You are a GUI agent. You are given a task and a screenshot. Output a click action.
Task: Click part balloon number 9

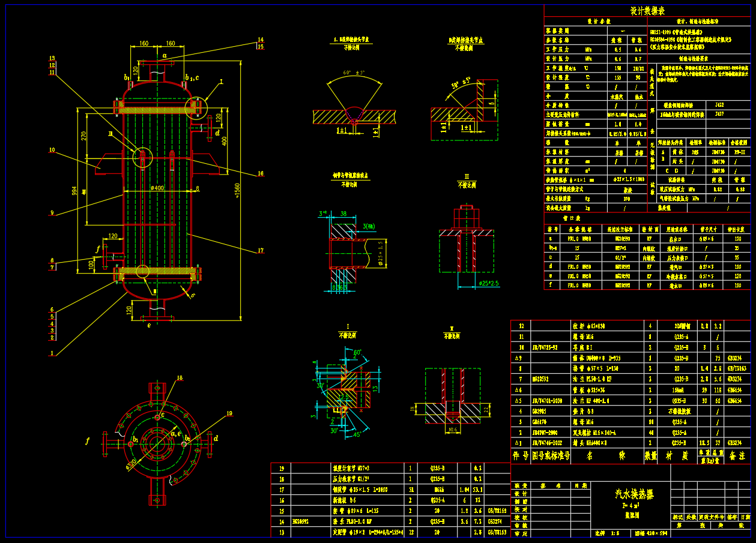52,212
